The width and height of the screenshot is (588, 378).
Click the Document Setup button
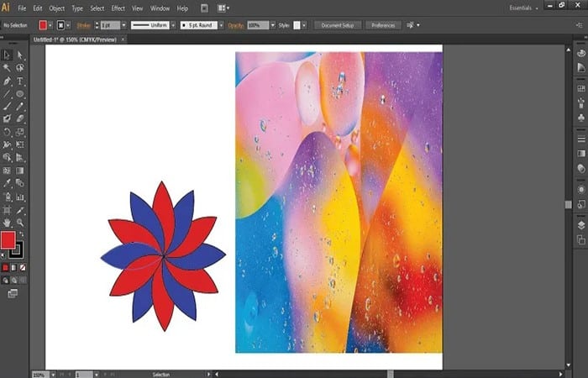339,25
